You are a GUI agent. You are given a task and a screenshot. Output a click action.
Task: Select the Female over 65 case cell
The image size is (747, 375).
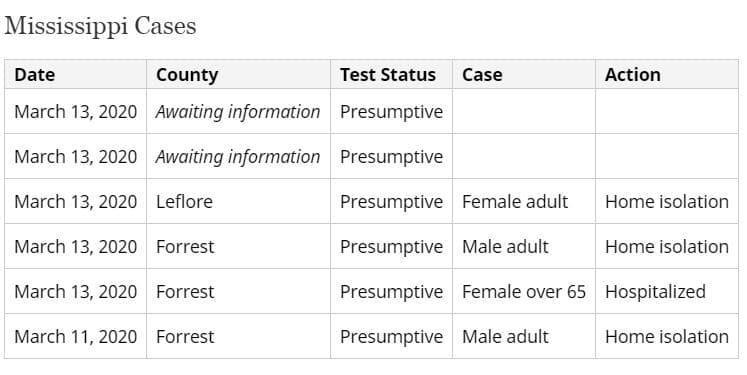[524, 292]
